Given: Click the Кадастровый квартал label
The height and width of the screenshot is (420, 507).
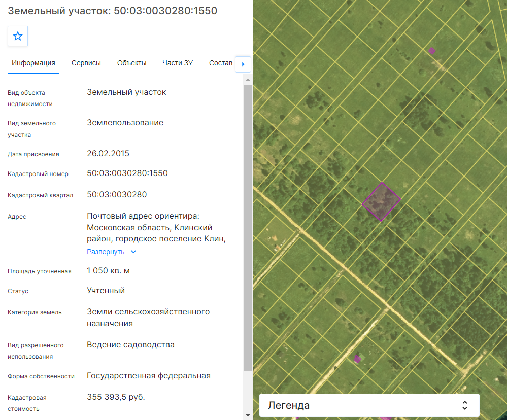Looking at the screenshot, I should (x=41, y=195).
